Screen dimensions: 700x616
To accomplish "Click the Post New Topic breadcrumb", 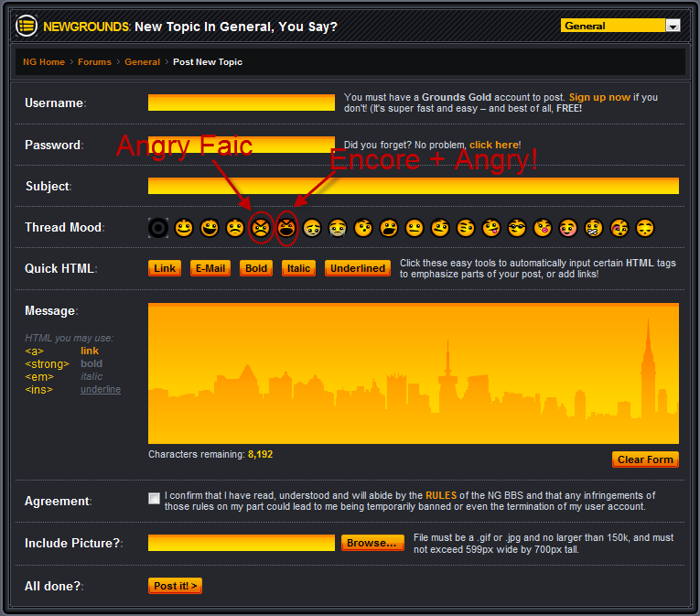I will coord(208,62).
